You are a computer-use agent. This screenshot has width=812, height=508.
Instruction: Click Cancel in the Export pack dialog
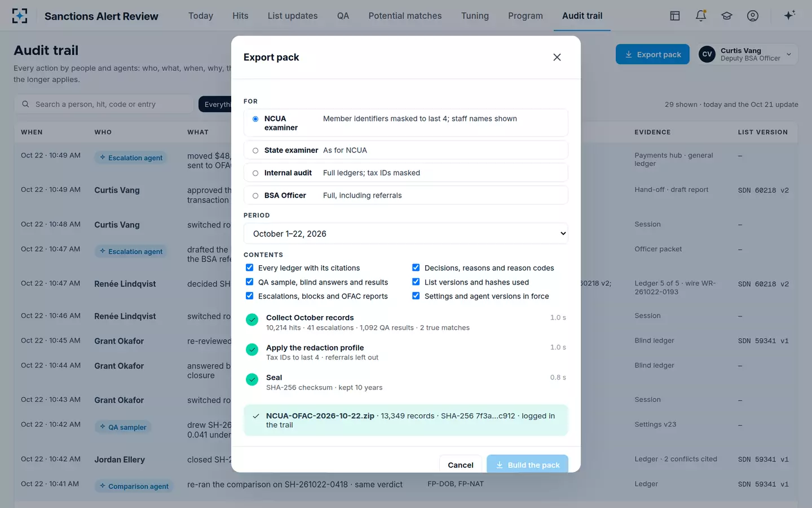(461, 465)
